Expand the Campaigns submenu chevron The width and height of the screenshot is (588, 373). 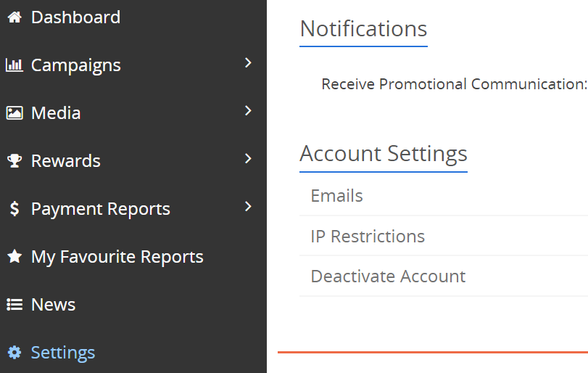click(248, 63)
